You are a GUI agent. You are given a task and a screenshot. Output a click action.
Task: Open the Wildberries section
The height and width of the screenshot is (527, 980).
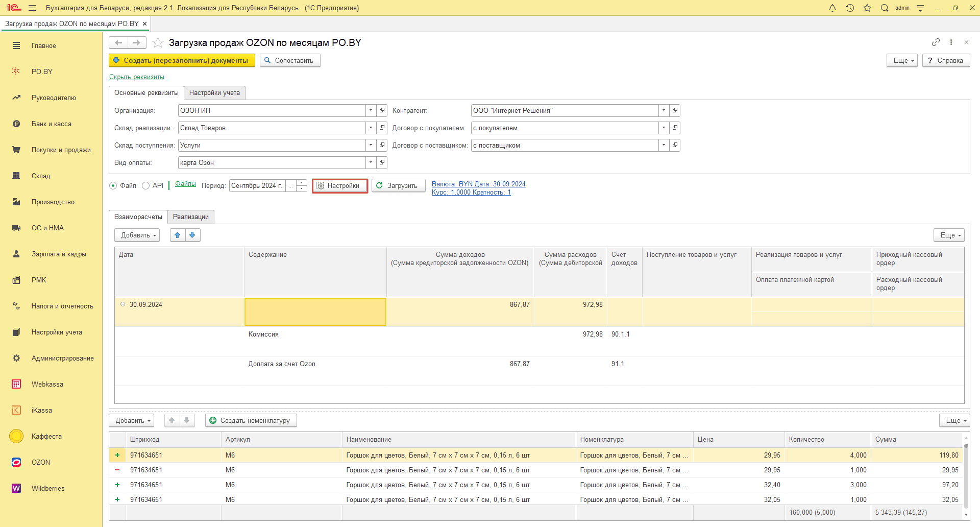(48, 488)
